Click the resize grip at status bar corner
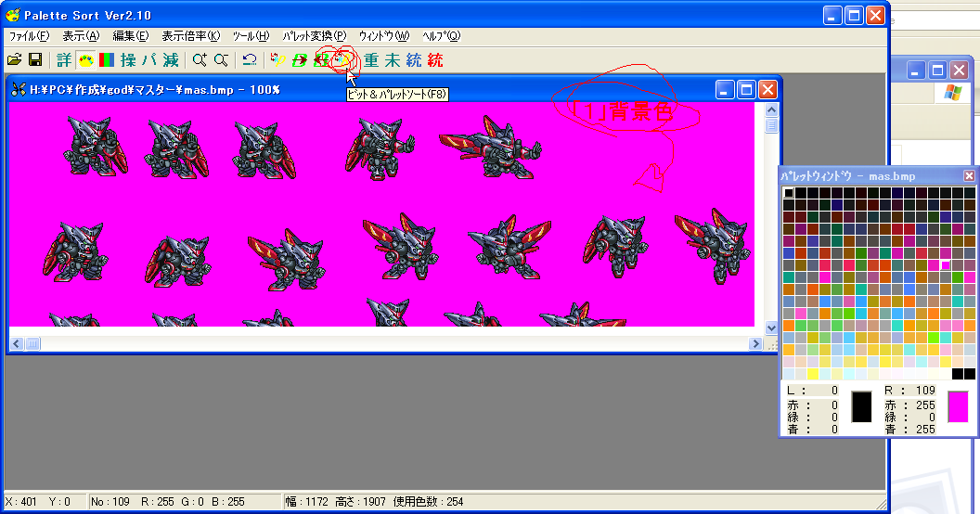 coord(882,504)
